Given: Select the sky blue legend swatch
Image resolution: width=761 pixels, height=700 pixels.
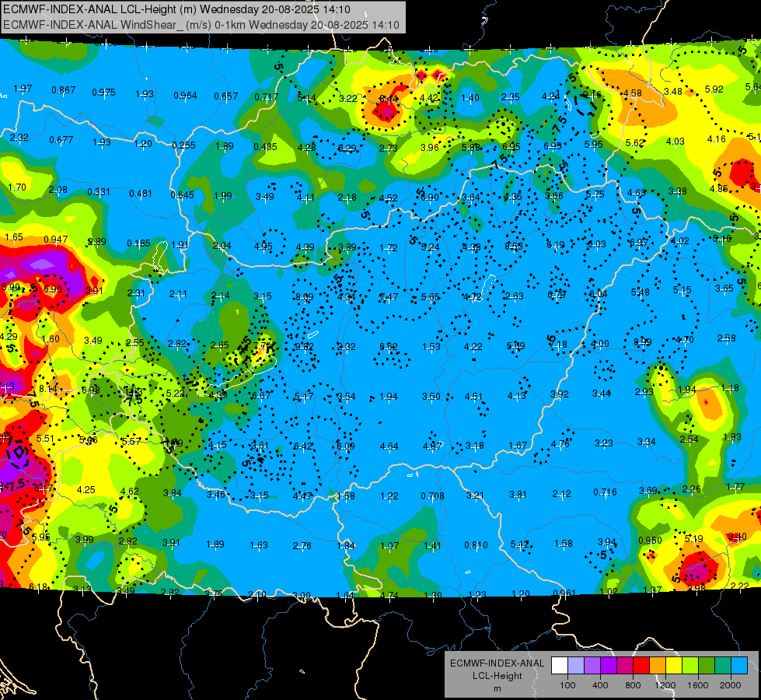Looking at the screenshot, I should point(738,666).
